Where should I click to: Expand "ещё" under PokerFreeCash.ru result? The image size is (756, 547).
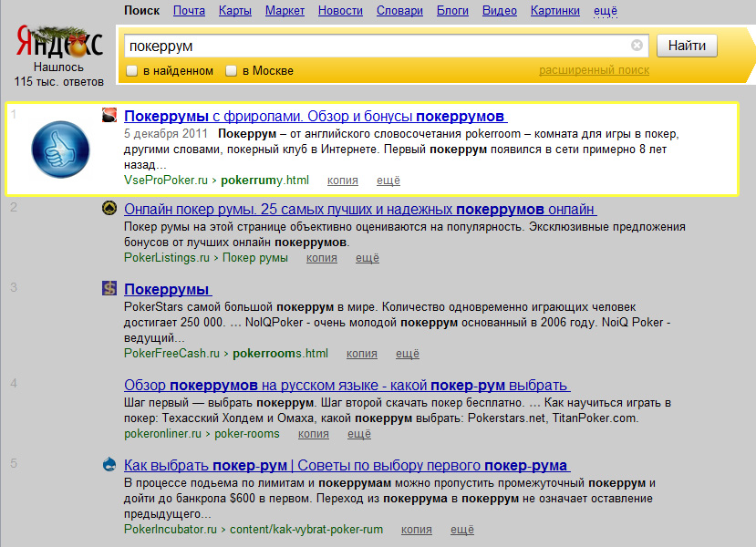click(x=408, y=354)
